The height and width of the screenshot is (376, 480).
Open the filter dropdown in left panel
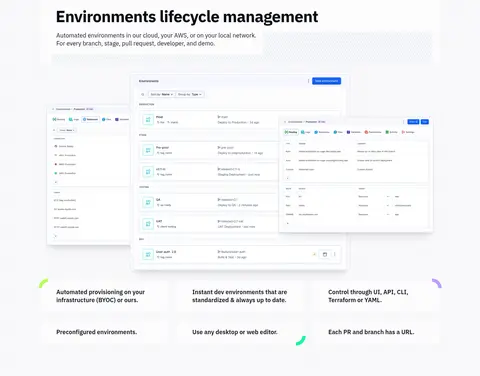coord(67,130)
